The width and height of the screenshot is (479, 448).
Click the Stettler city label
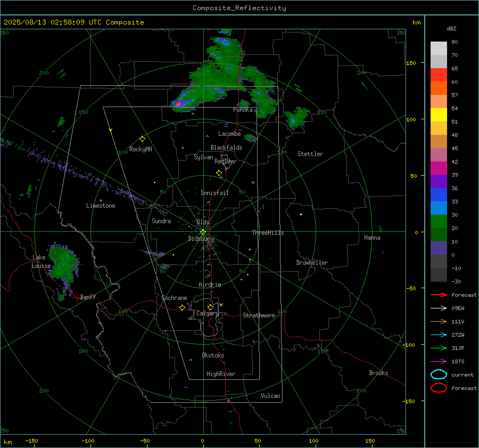click(x=310, y=154)
